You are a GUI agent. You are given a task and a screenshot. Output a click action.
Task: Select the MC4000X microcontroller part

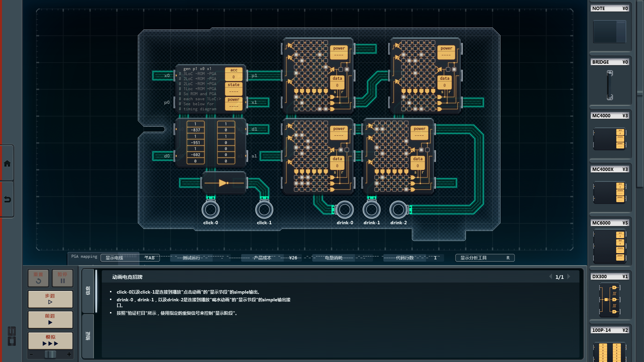coord(609,192)
